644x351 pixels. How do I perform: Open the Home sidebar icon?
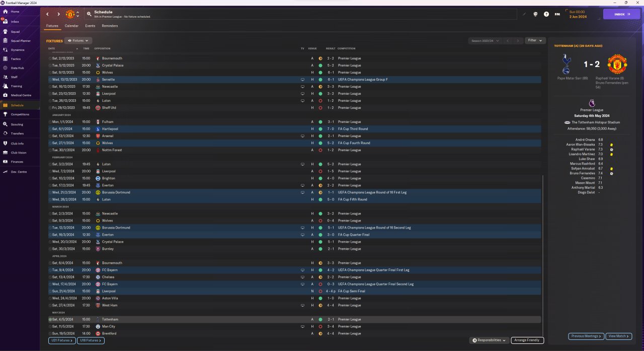[6, 12]
